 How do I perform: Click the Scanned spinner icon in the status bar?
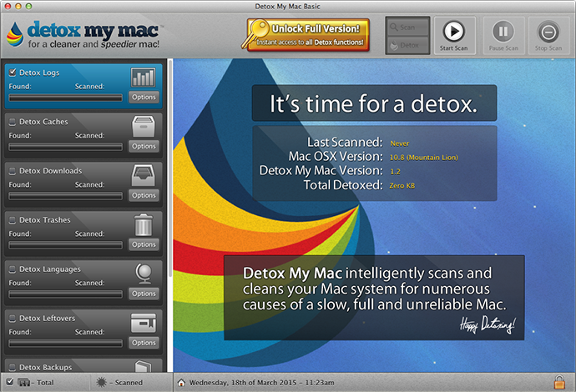coord(101,382)
